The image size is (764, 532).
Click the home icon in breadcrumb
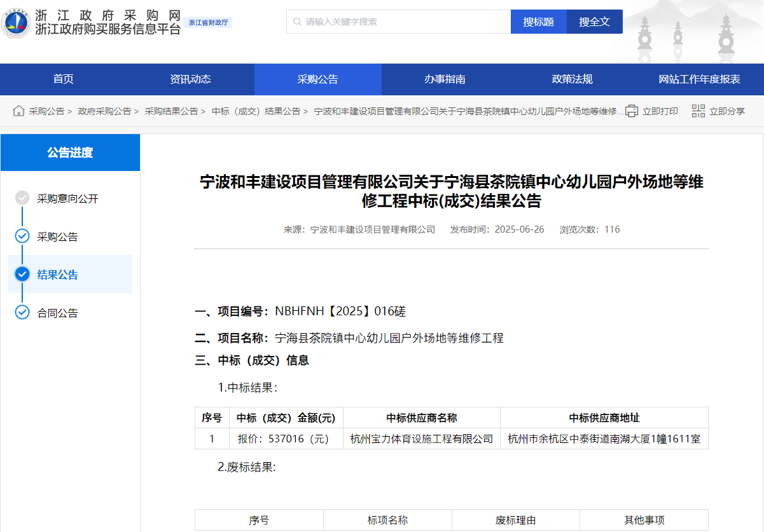coord(18,111)
